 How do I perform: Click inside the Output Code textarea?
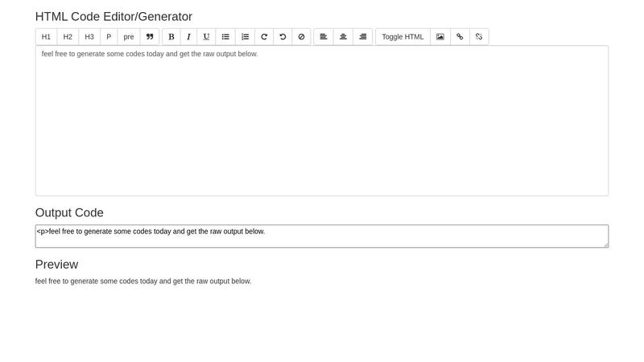coord(322,237)
